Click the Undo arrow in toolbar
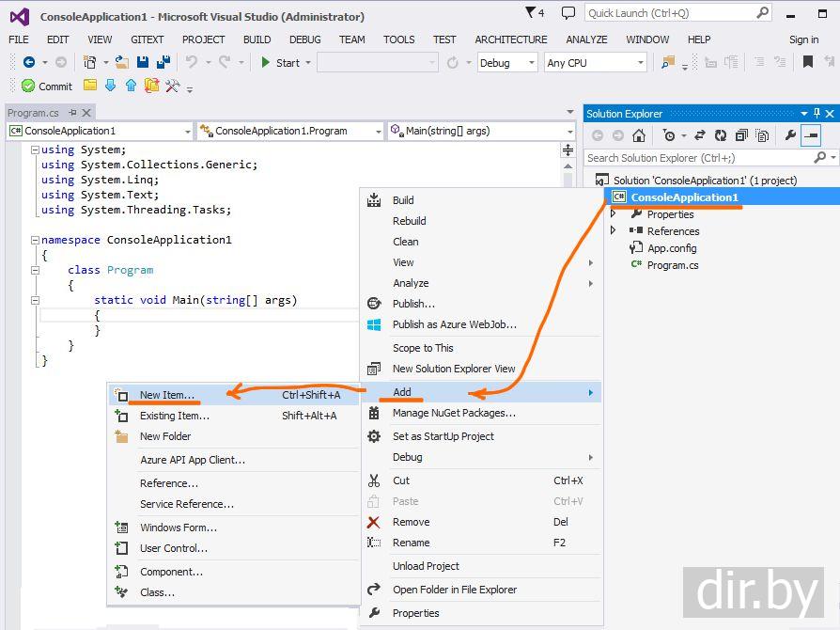840x630 pixels. tap(192, 63)
